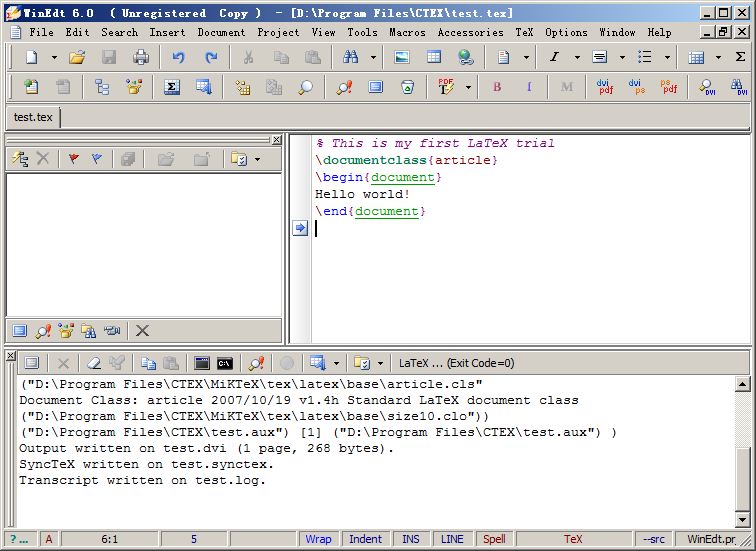Expand the list icon dropdown arrow
Image resolution: width=756 pixels, height=551 pixels.
coord(667,57)
